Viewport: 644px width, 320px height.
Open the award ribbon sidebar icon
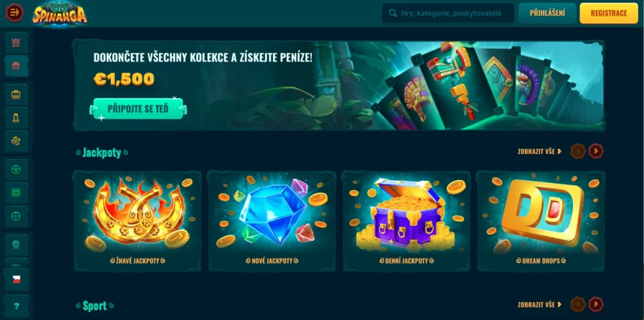click(16, 245)
